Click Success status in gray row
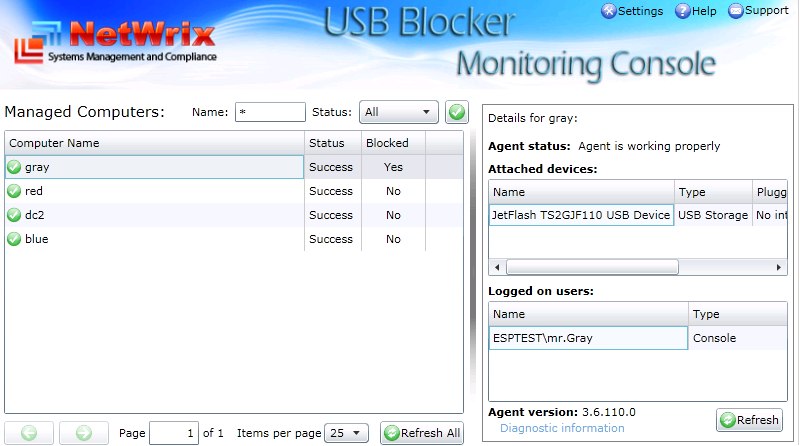 click(x=331, y=167)
